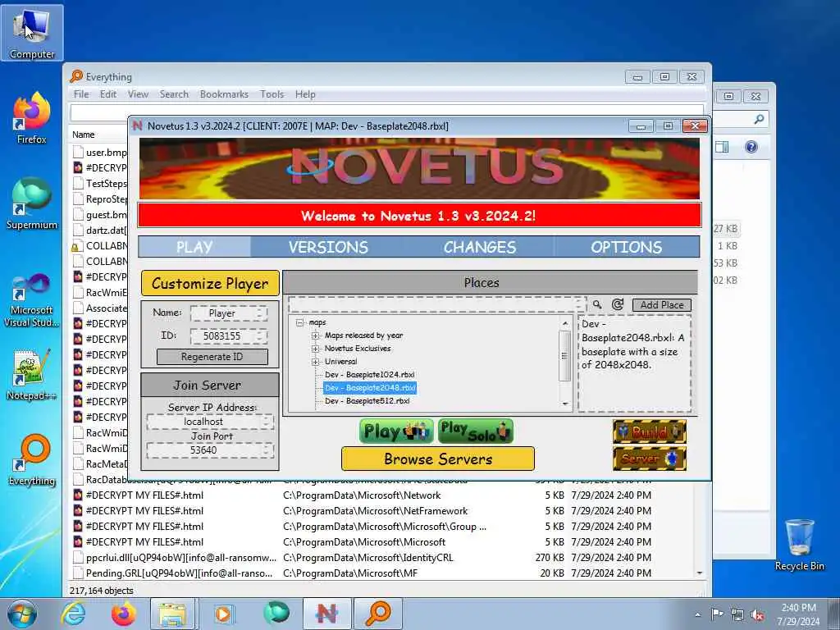This screenshot has width=840, height=630.
Task: Switch to the OPTIONS tab
Action: tap(626, 247)
